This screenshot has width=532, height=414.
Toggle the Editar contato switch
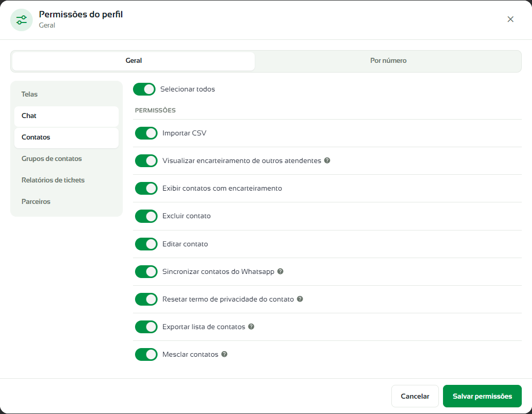(146, 244)
